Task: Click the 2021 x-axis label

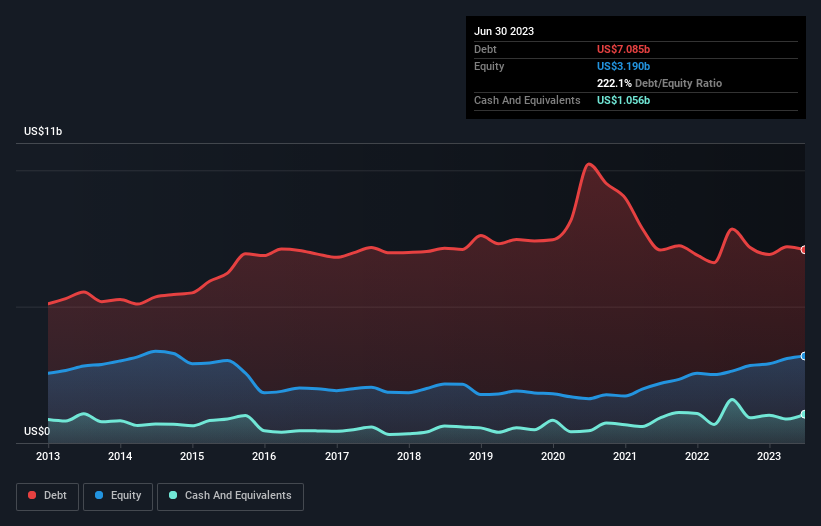Action: 625,456
